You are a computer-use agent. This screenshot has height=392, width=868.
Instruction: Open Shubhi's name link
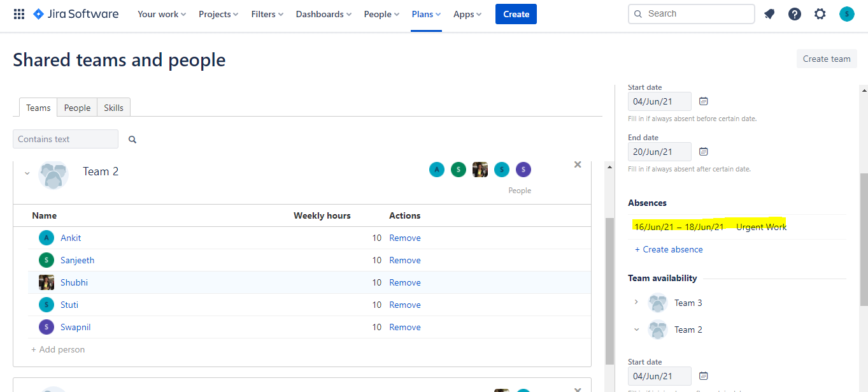click(74, 282)
